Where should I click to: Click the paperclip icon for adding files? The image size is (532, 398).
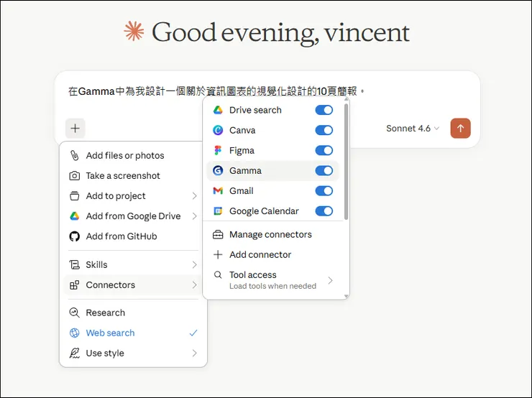74,155
